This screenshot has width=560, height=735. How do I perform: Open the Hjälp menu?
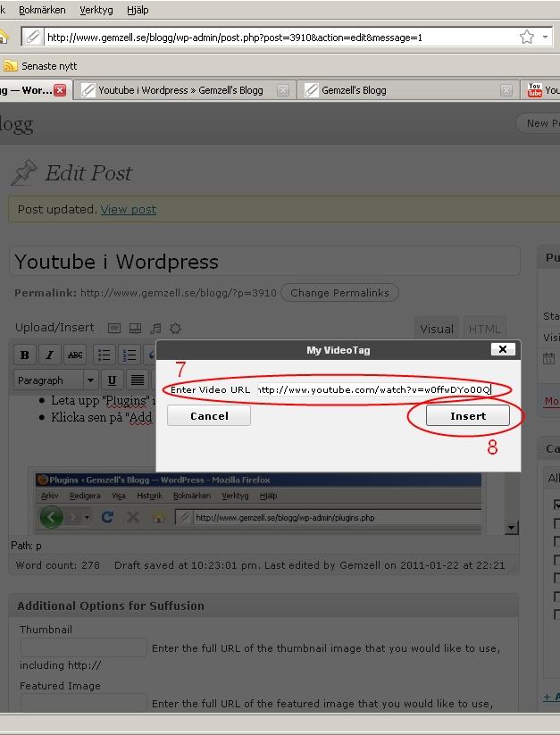[138, 10]
